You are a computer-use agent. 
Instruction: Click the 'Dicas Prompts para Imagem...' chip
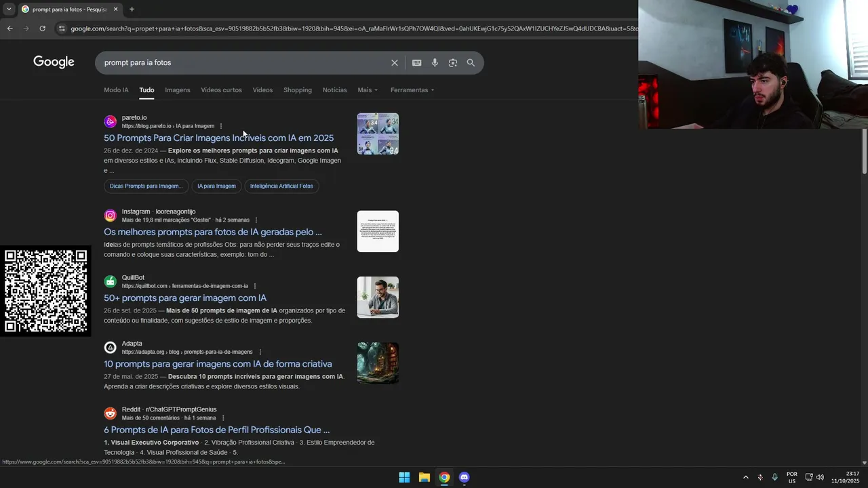click(146, 186)
